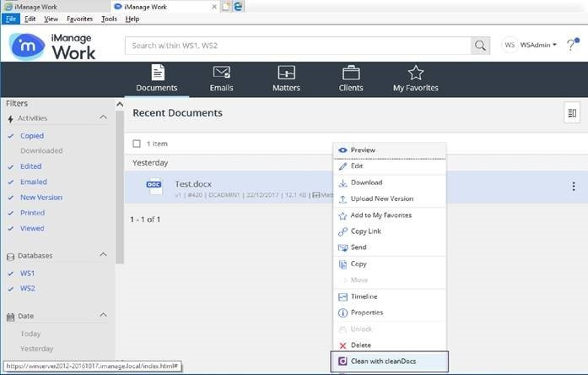The width and height of the screenshot is (588, 375).
Task: Choose Preview in the context menu
Action: [x=389, y=150]
